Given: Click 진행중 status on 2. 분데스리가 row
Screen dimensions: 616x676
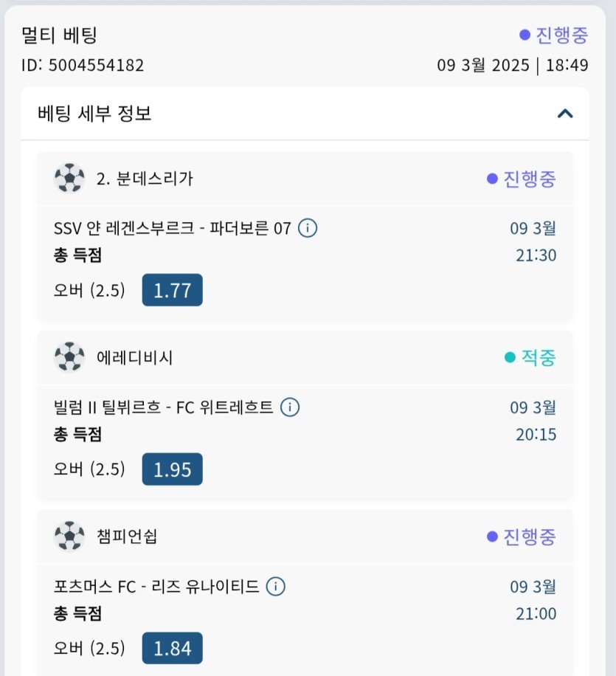Looking at the screenshot, I should click(522, 179).
